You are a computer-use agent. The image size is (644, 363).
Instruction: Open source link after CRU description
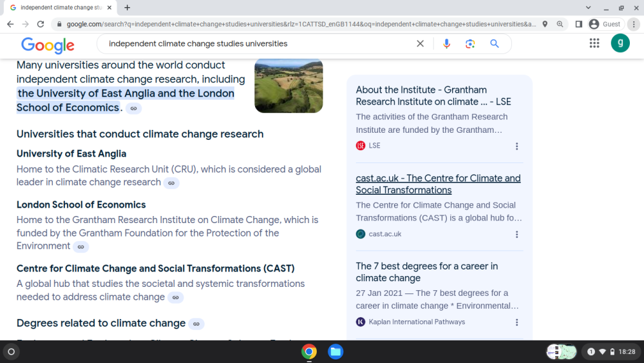pos(171,183)
